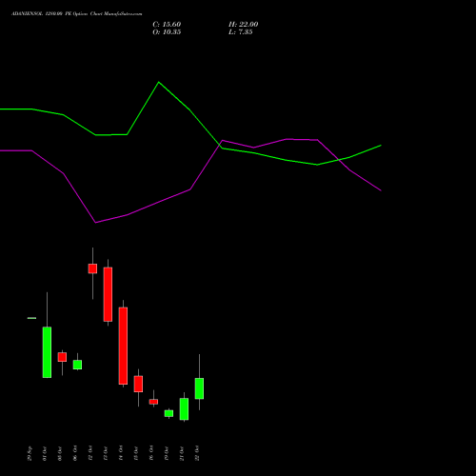Select the small green candle above 06 Oct
The image size is (476, 476).
point(77,365)
